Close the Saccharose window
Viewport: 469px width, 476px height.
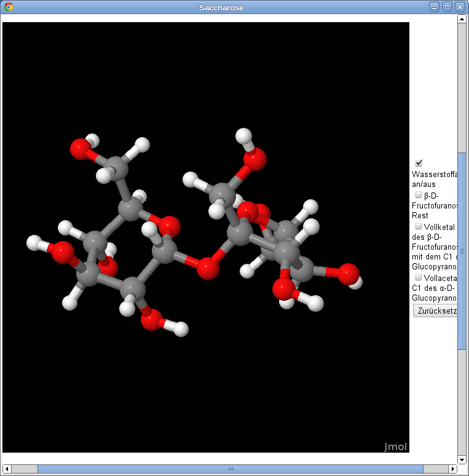tap(459, 7)
